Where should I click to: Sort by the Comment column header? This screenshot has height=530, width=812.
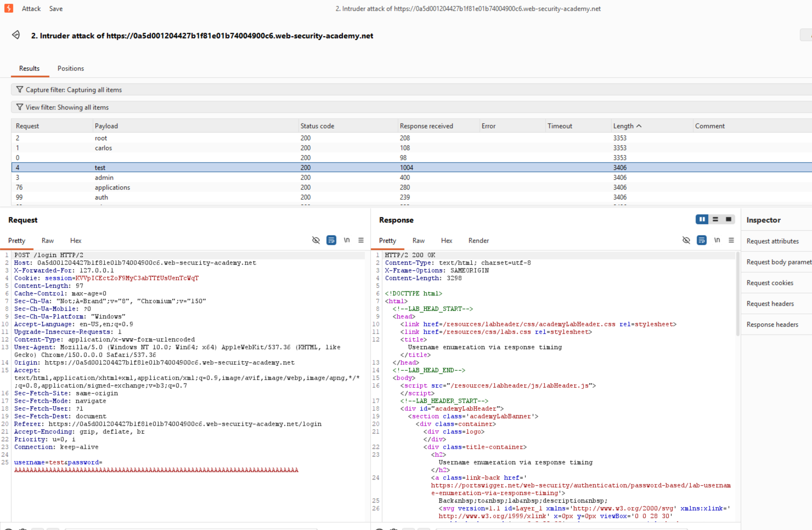coord(752,126)
